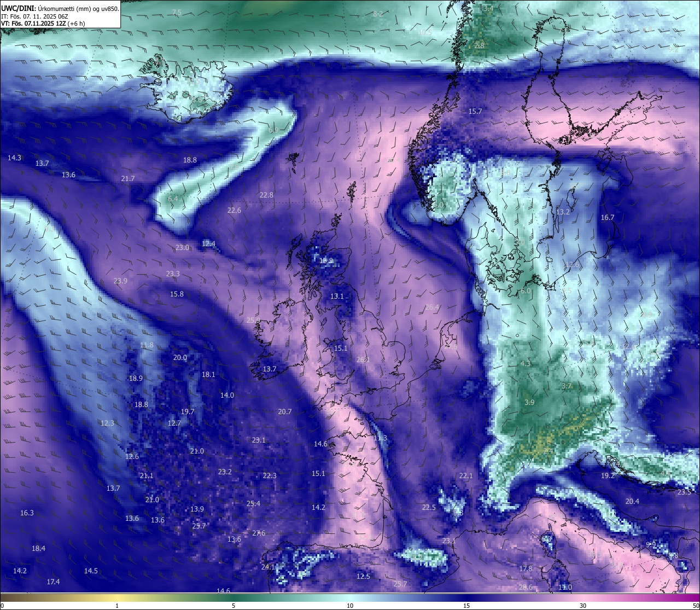
Task: Select the 21.7 value south of Iceland
Action: [128, 178]
